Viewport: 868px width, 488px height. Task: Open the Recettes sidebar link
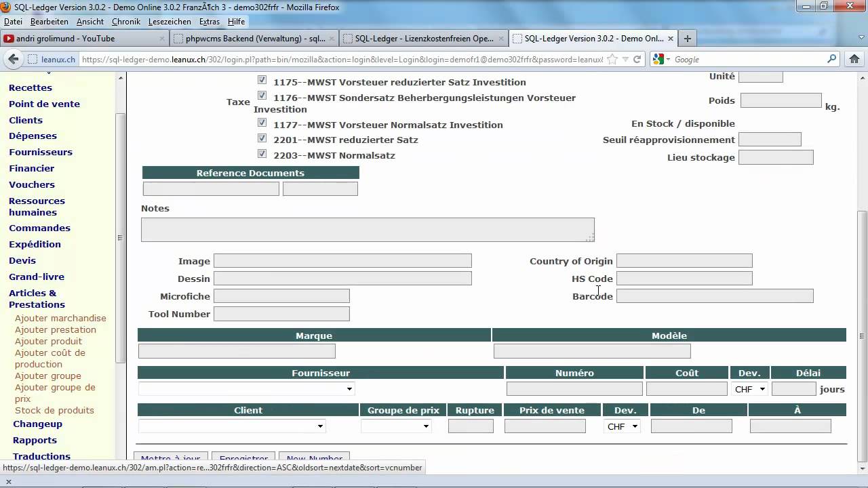tap(31, 87)
